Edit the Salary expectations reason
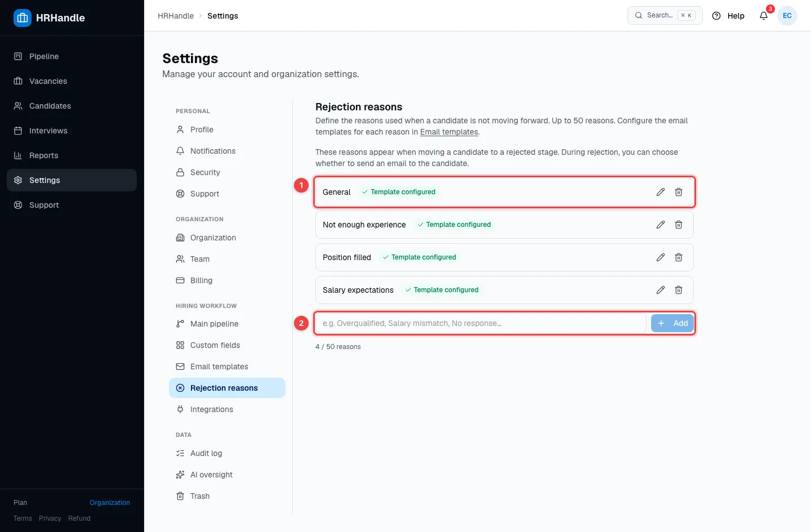Screen dimensions: 811x532 pyautogui.click(x=661, y=290)
